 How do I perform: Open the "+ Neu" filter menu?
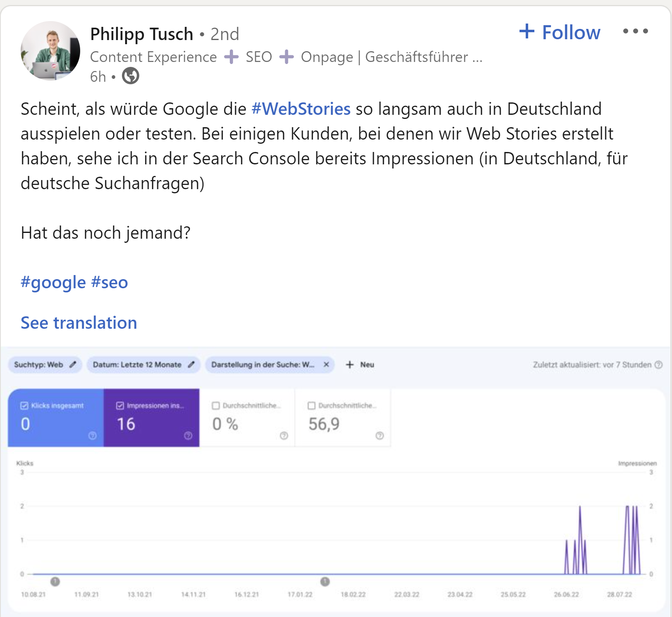pyautogui.click(x=360, y=365)
